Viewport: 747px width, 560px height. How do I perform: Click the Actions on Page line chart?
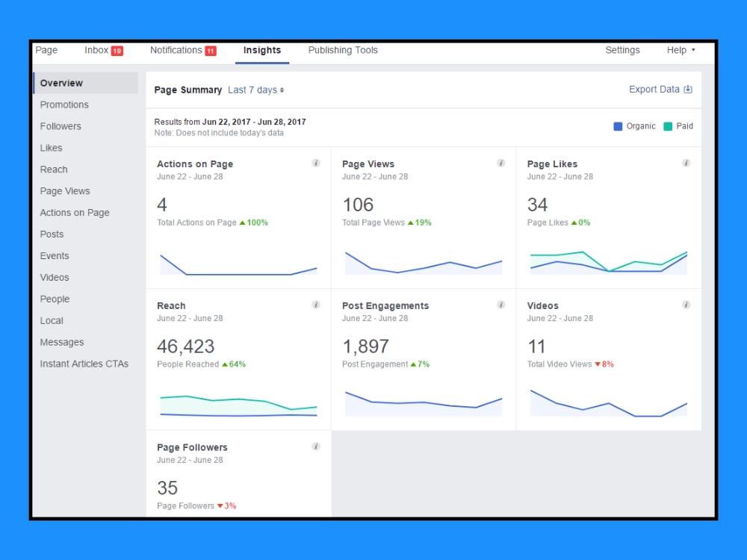pyautogui.click(x=239, y=264)
